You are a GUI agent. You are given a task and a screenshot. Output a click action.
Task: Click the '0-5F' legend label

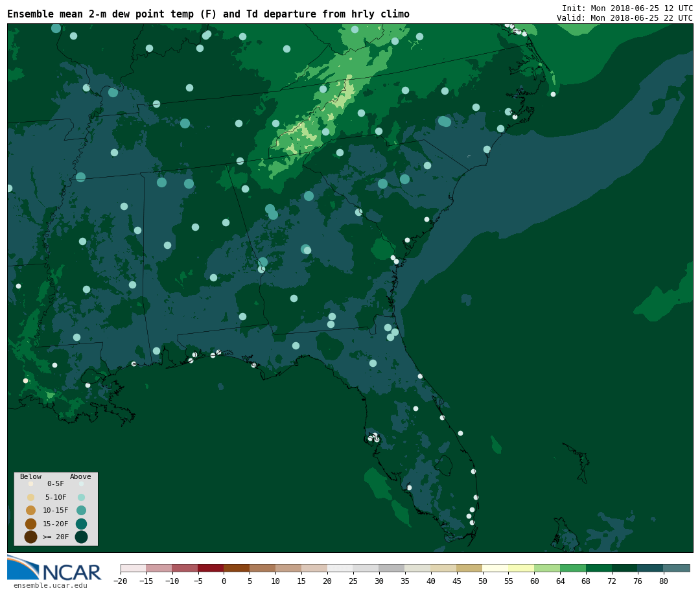tap(56, 483)
